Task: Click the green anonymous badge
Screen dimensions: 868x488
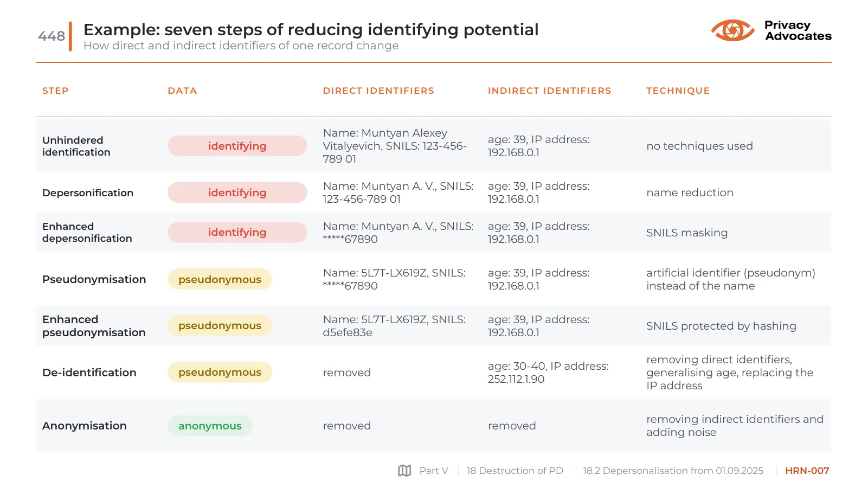Action: (x=210, y=426)
